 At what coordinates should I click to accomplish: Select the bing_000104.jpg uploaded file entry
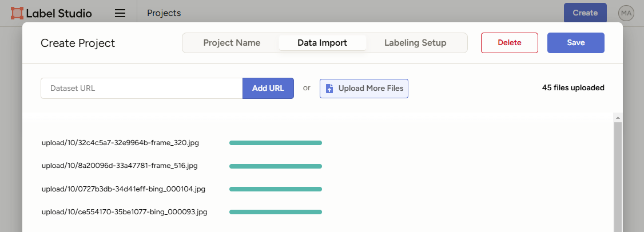click(123, 189)
